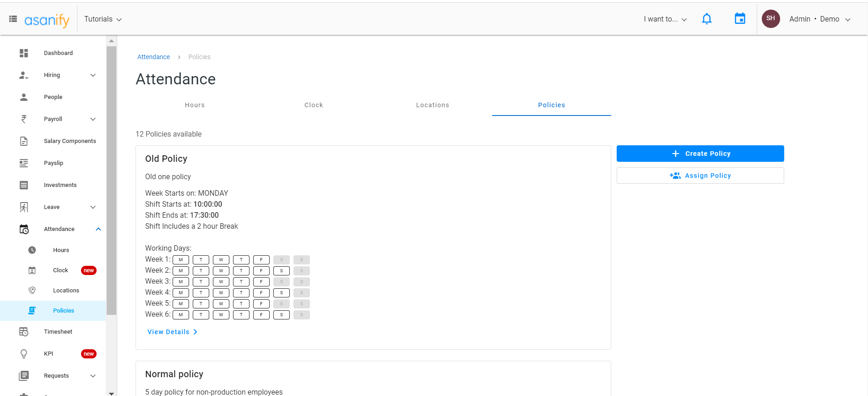Collapse the Attendance sidebar section
Image resolution: width=868 pixels, height=396 pixels.
98,229
